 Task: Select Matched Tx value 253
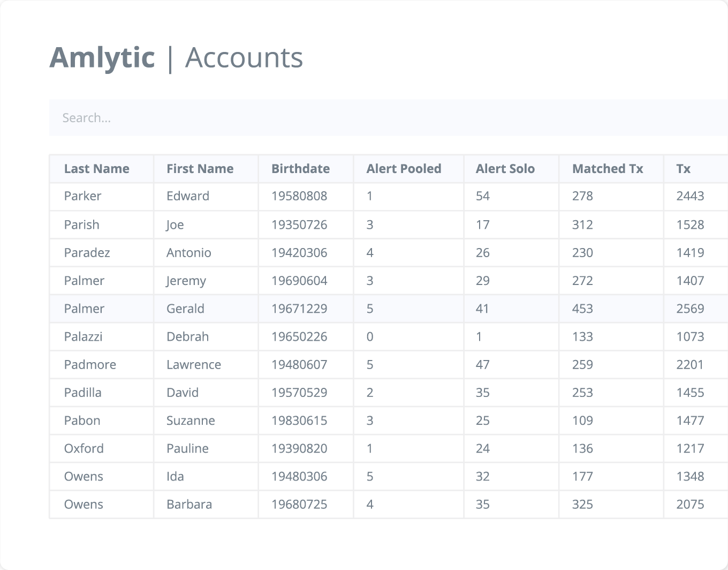pyautogui.click(x=582, y=393)
